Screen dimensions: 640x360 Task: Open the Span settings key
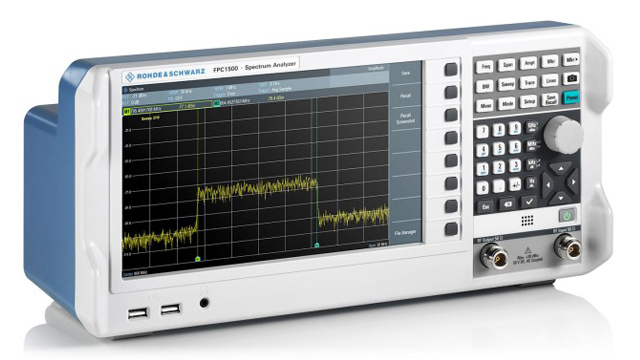tap(507, 65)
